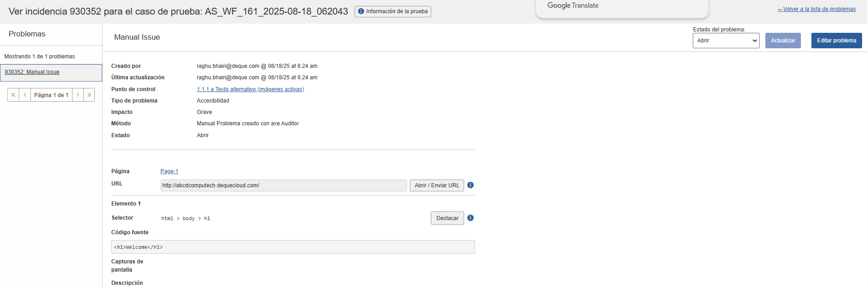Click the Página 1 de 1 page indicator
Image resolution: width=868 pixels, height=288 pixels.
pos(51,95)
